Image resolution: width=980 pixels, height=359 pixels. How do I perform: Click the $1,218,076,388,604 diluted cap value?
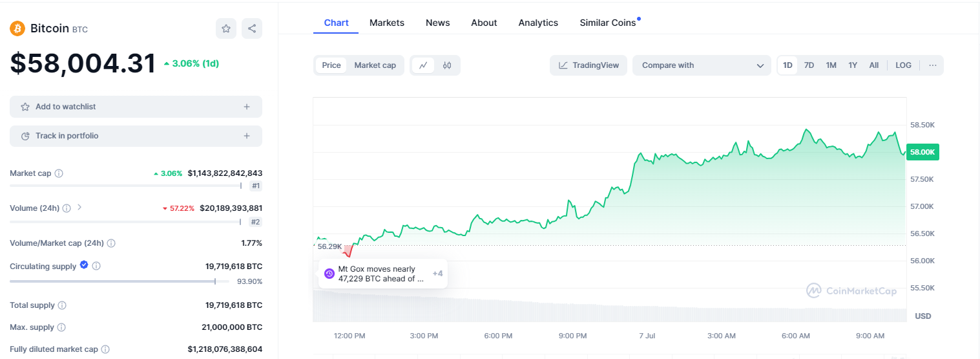coord(225,349)
